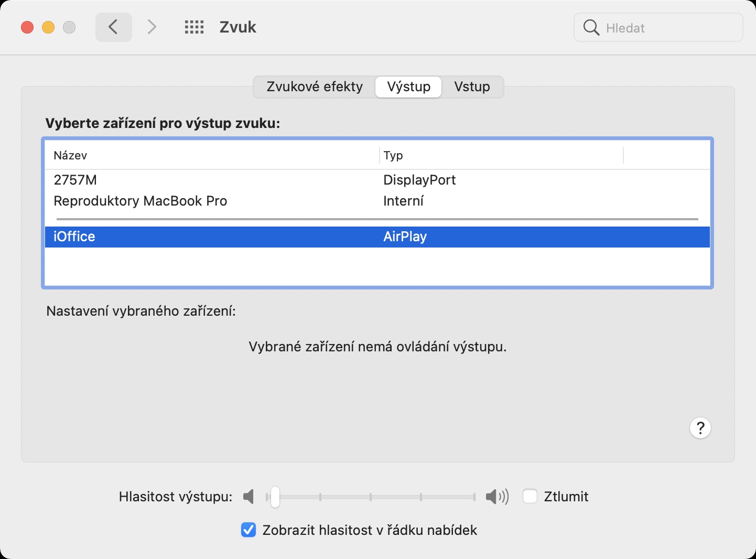Click the output volume slider knob

275,497
